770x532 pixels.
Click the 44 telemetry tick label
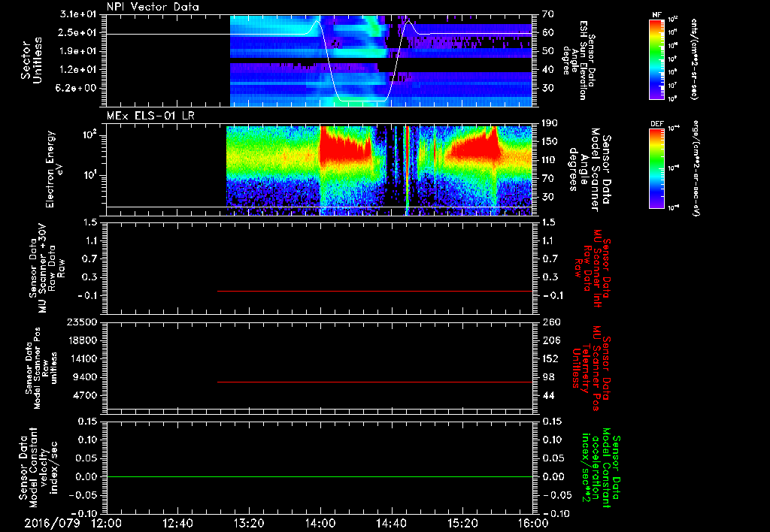[x=548, y=395]
